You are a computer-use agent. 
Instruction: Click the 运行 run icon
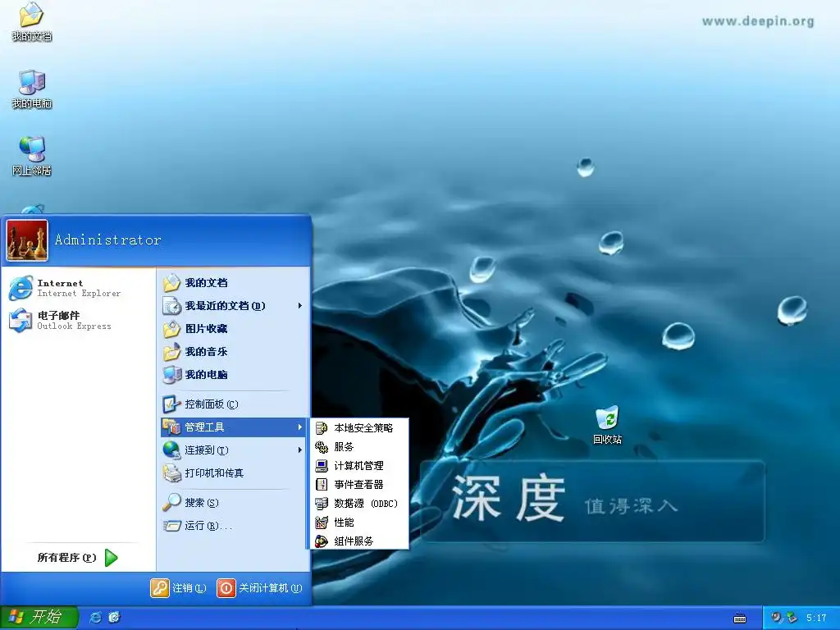coord(171,526)
